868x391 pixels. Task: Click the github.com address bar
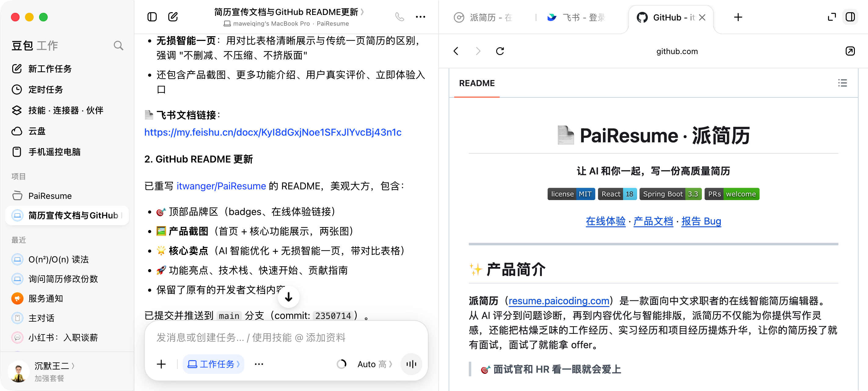677,51
